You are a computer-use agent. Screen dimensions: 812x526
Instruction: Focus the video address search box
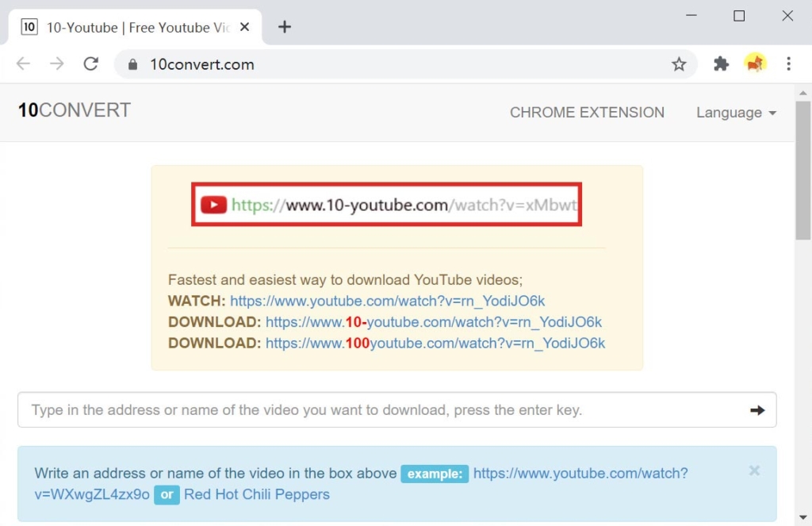(x=396, y=410)
